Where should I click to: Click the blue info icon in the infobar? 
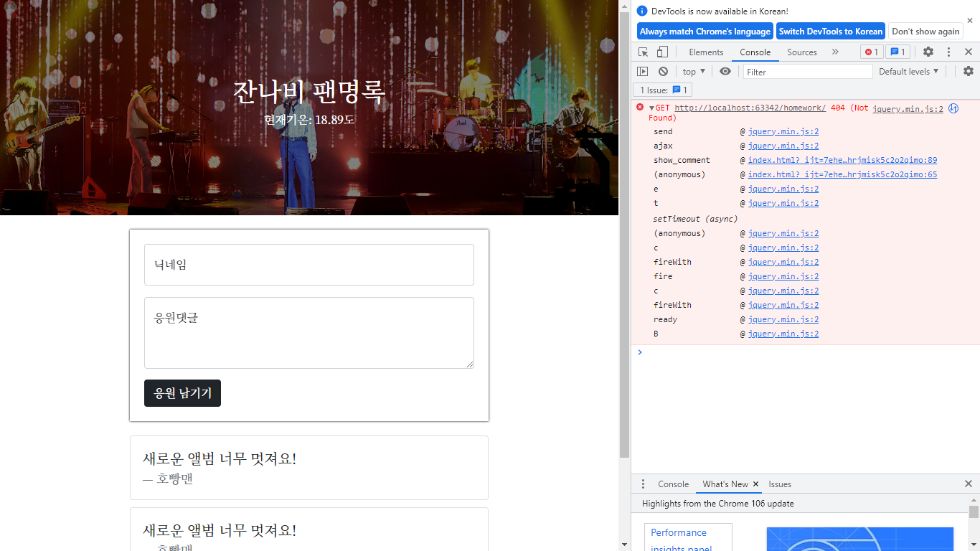pos(642,11)
